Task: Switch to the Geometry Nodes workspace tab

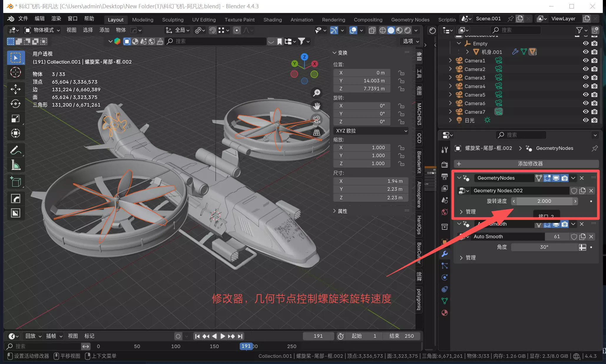Action: coord(410,20)
